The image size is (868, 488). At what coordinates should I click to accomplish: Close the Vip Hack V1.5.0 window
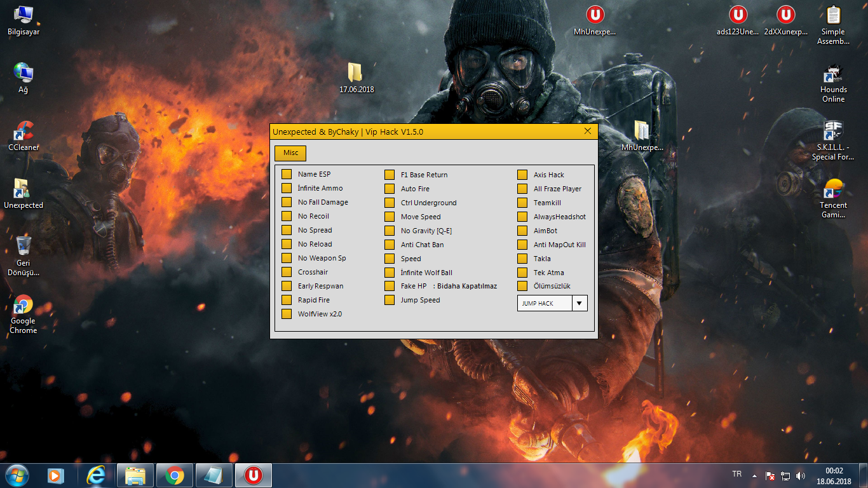point(588,132)
